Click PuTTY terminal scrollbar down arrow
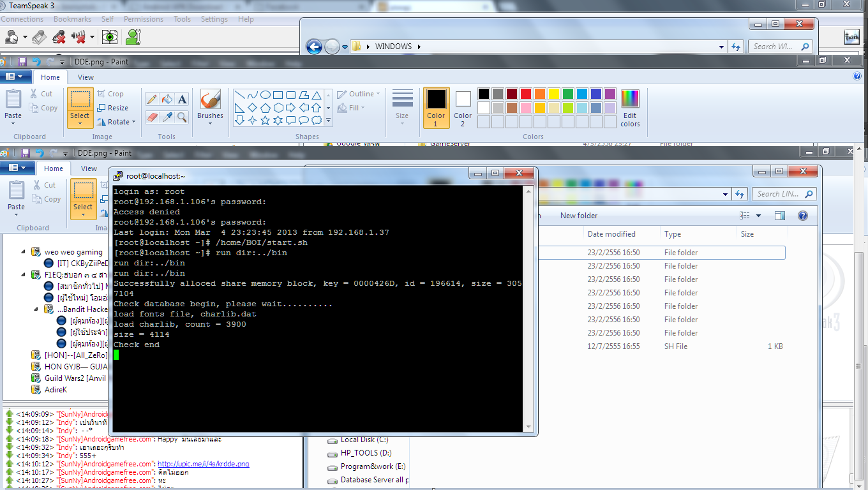This screenshot has height=490, width=868. coord(528,427)
